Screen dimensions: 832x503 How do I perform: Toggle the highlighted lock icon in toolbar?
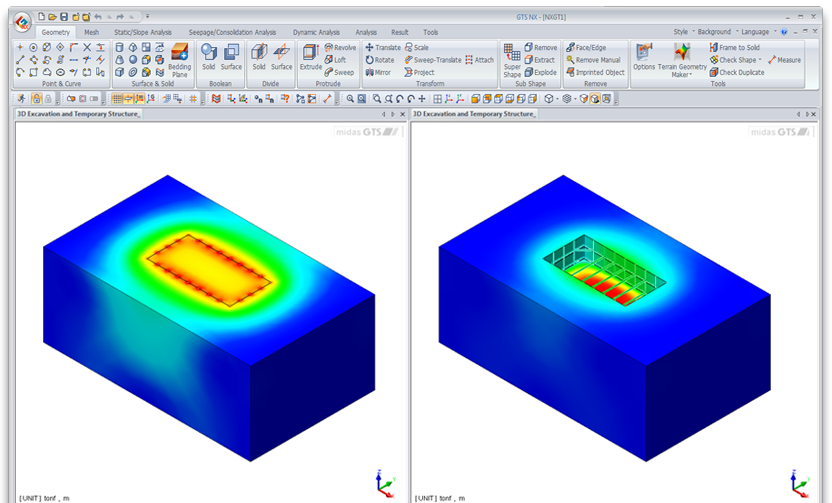[36, 99]
